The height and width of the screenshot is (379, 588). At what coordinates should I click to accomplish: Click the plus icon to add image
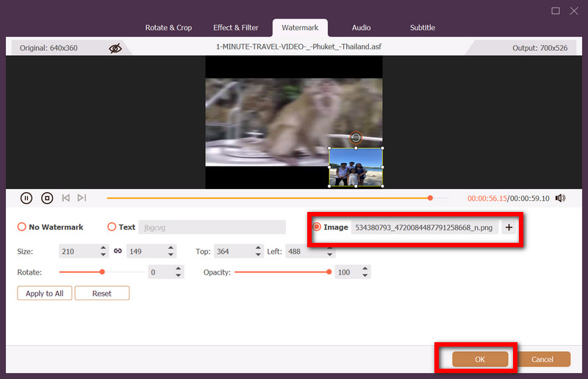[x=509, y=227]
